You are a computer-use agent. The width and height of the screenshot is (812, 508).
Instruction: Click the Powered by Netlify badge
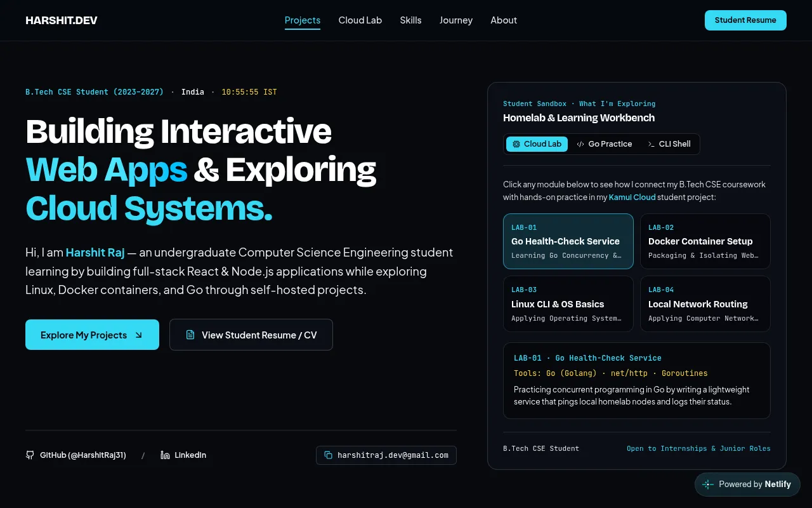(x=747, y=484)
